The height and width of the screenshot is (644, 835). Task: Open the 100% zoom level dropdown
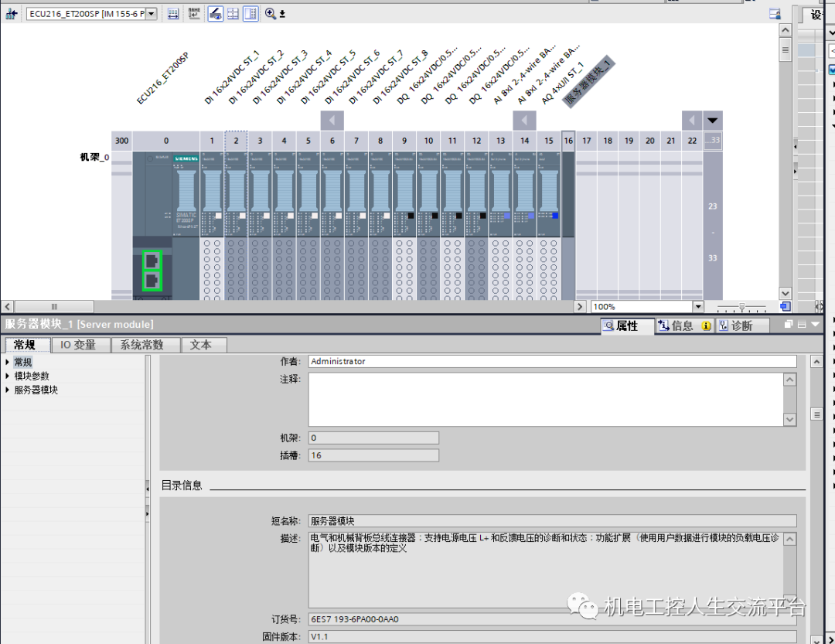698,307
